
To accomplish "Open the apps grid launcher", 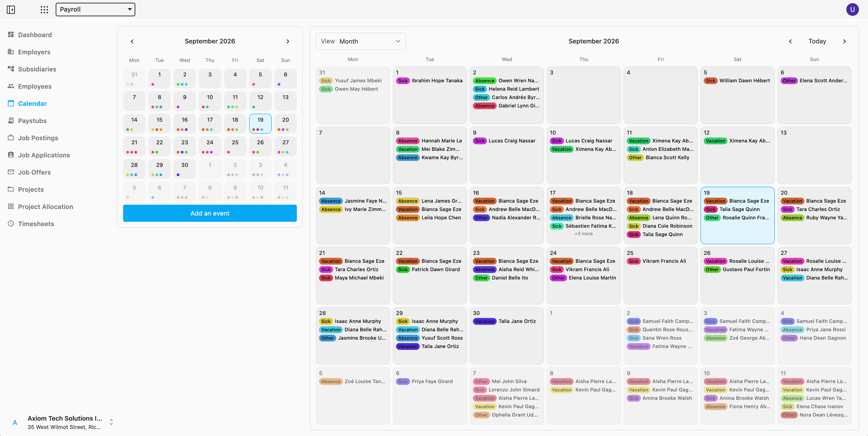I will (x=44, y=9).
